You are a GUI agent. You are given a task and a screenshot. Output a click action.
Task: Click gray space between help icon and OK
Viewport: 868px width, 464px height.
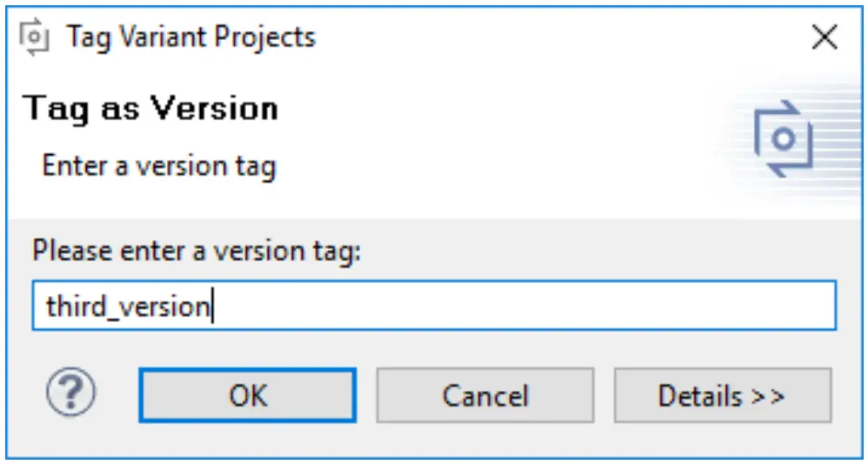118,395
